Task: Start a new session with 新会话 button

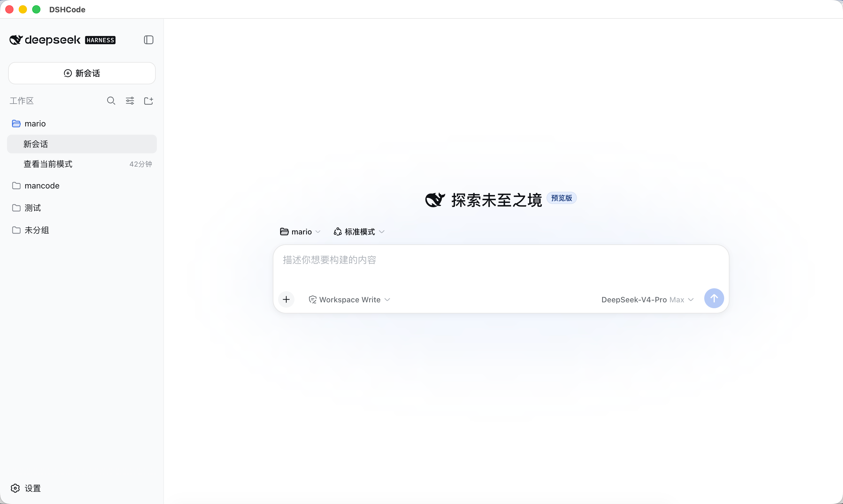Action: tap(82, 73)
